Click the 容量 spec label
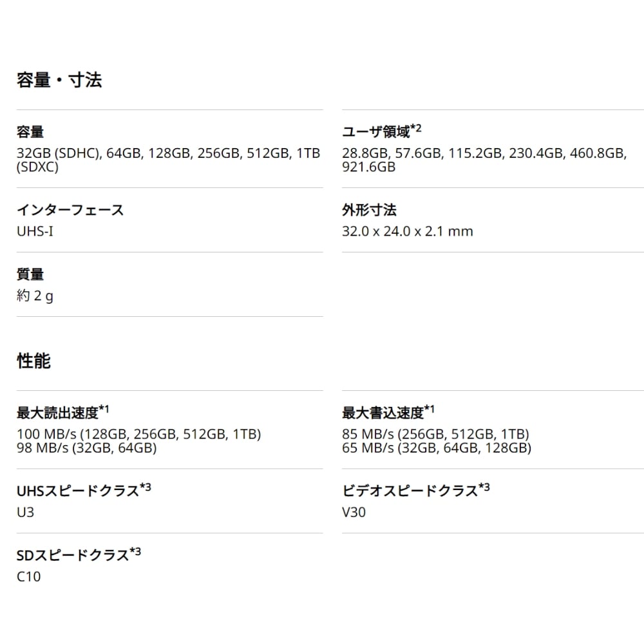644x644 pixels. (30, 133)
